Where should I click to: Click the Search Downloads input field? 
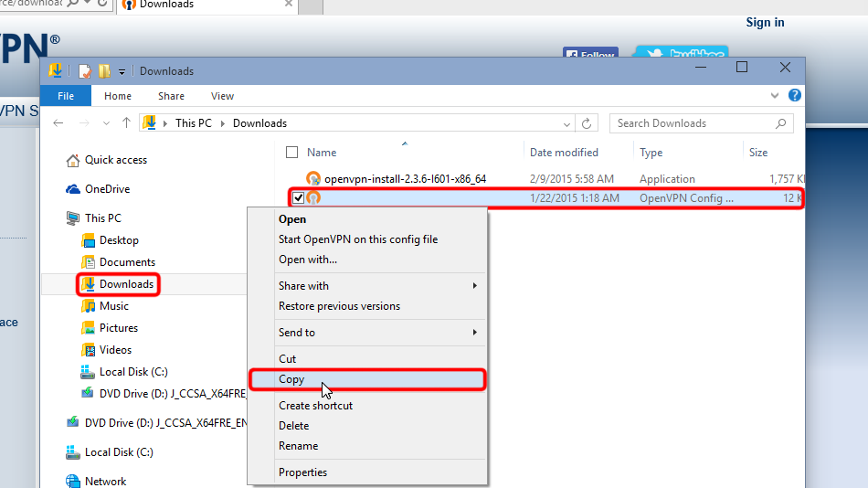point(691,123)
